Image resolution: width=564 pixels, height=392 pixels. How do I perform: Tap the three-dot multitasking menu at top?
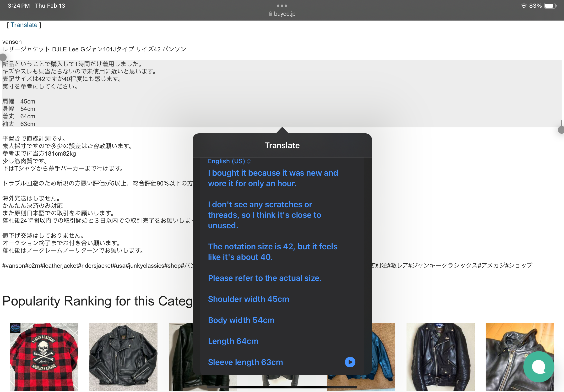[x=282, y=6]
